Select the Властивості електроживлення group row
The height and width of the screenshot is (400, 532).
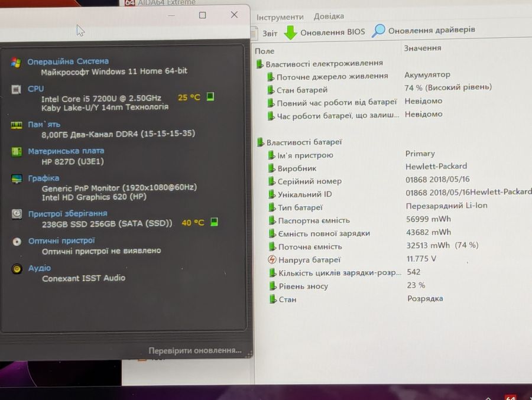324,63
